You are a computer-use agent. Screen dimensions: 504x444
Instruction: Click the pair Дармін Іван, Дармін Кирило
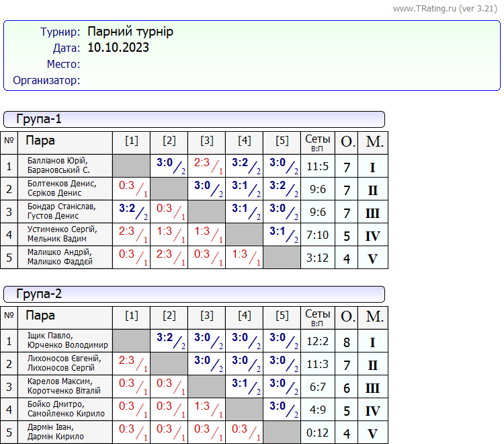pyautogui.click(x=56, y=432)
